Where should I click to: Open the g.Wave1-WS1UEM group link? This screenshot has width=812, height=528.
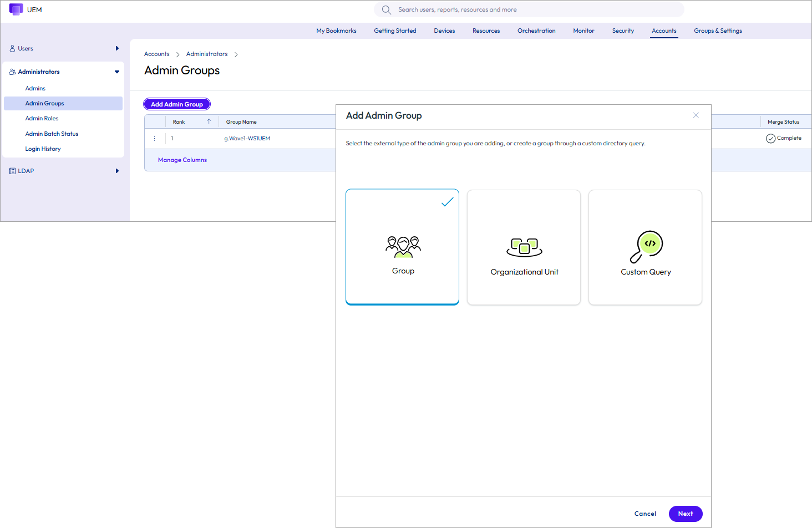pyautogui.click(x=247, y=139)
